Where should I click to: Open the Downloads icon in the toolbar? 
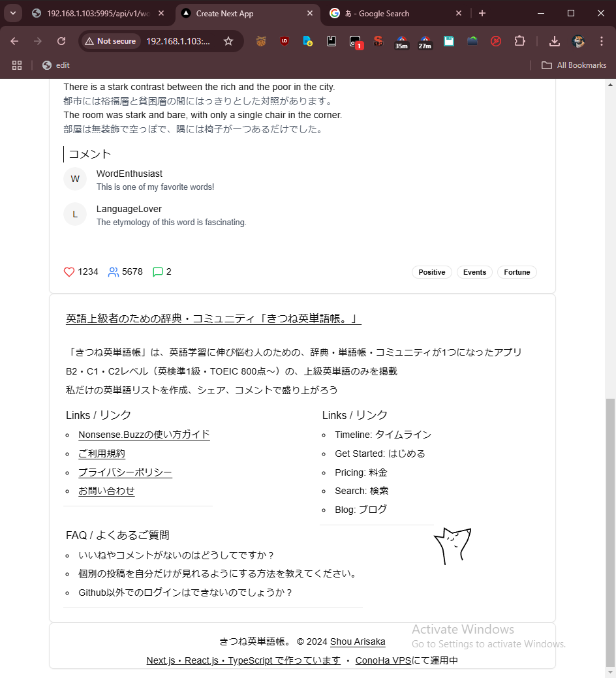tap(554, 41)
